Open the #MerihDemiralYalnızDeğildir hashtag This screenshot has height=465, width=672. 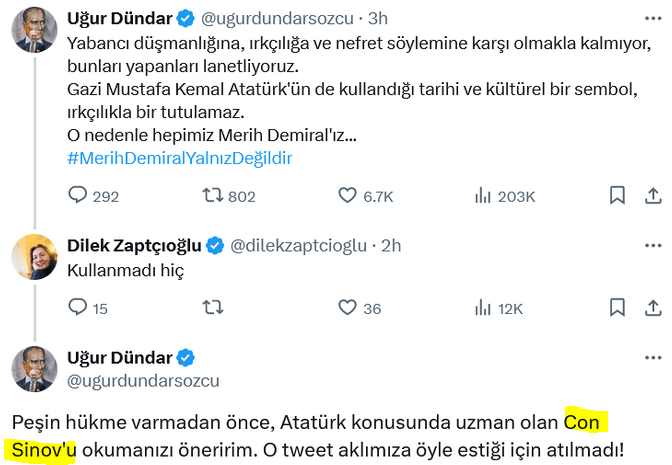[180, 158]
